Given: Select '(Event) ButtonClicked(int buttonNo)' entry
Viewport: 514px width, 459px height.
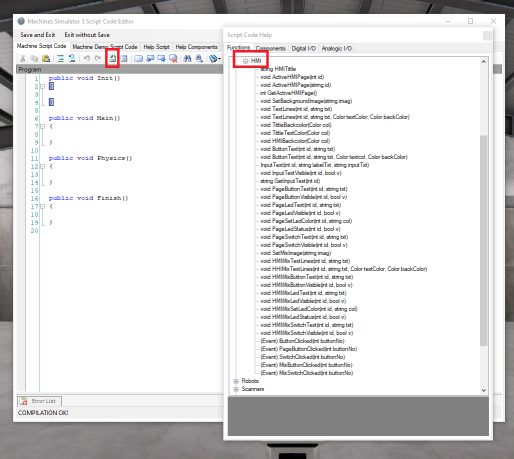Looking at the screenshot, I should coord(302,341).
